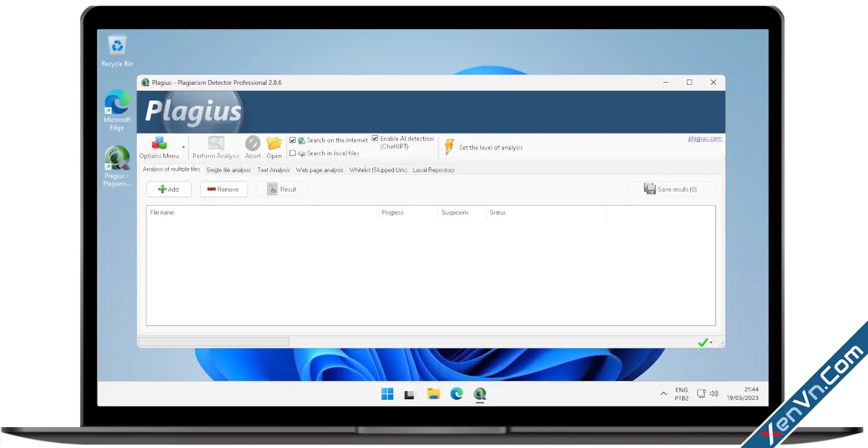Open the Options Menu icon
This screenshot has width=868, height=448.
(x=159, y=143)
